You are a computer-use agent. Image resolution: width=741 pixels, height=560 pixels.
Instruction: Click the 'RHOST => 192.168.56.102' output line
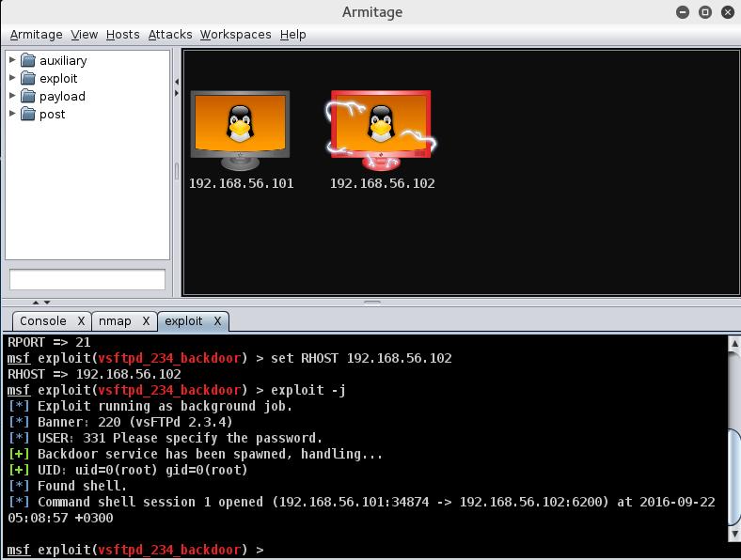[95, 375]
